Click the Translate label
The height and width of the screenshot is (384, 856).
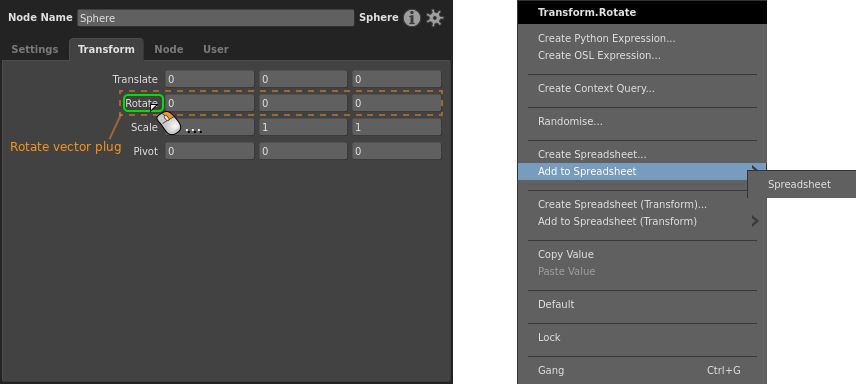tap(135, 79)
